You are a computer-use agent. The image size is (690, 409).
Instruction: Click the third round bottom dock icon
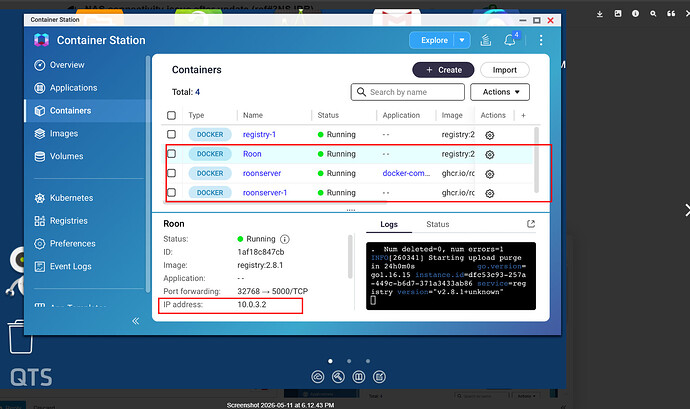pos(359,377)
